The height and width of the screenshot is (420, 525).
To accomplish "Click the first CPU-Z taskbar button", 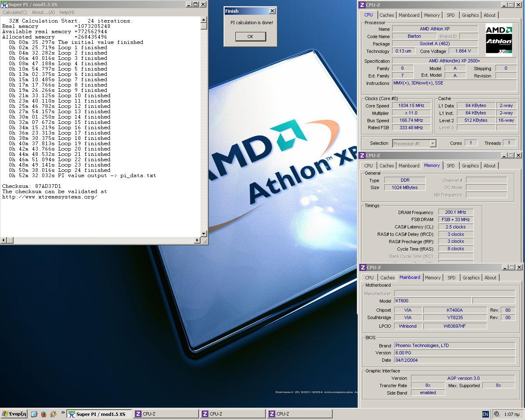I will point(166,414).
